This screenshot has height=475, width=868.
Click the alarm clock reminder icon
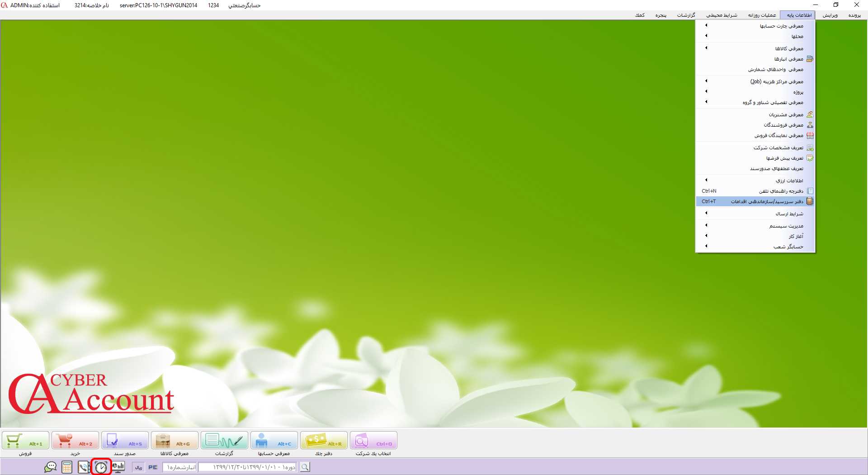pyautogui.click(x=101, y=467)
